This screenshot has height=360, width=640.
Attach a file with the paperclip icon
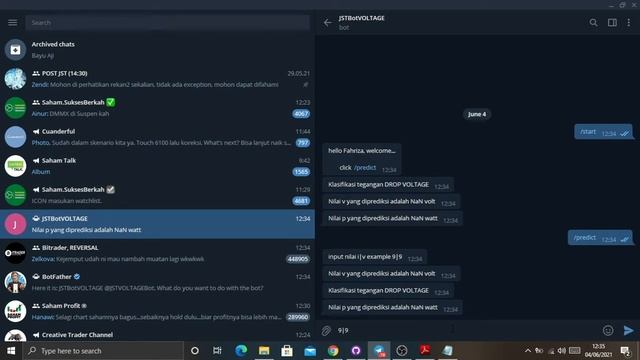point(326,331)
